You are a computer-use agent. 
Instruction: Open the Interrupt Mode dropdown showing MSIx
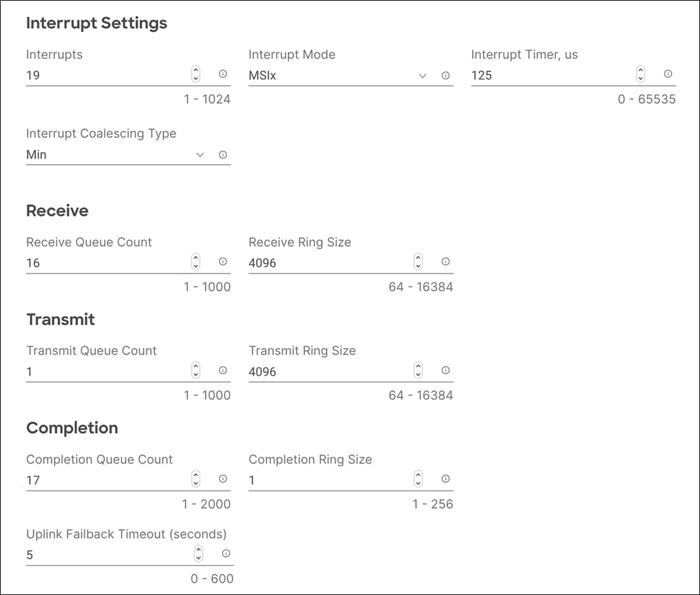point(422,77)
